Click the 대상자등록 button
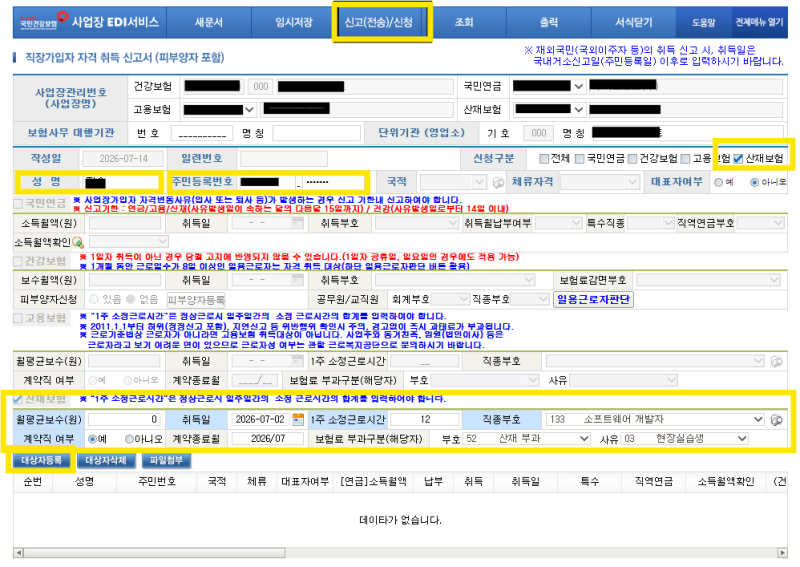The width and height of the screenshot is (800, 567). click(41, 461)
